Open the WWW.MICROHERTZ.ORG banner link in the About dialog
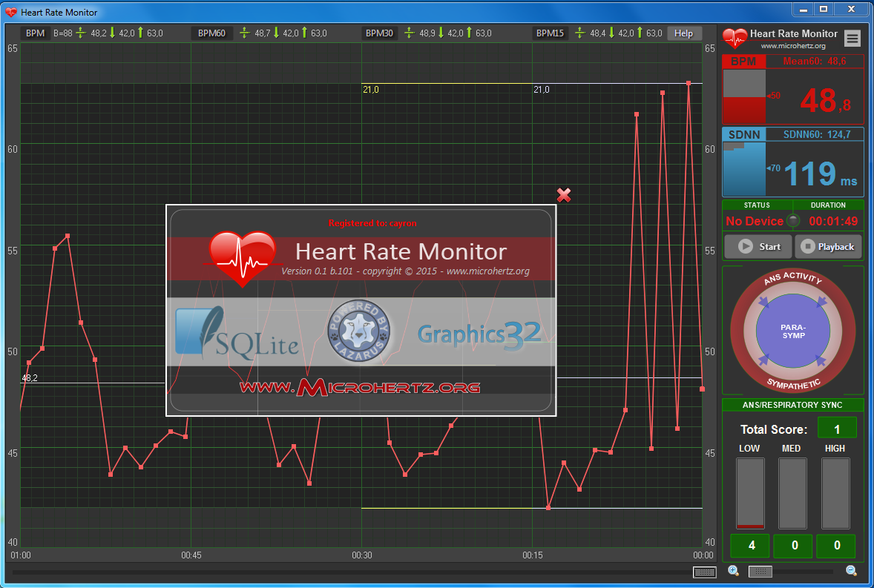Screen dimensions: 874x588 coord(360,388)
